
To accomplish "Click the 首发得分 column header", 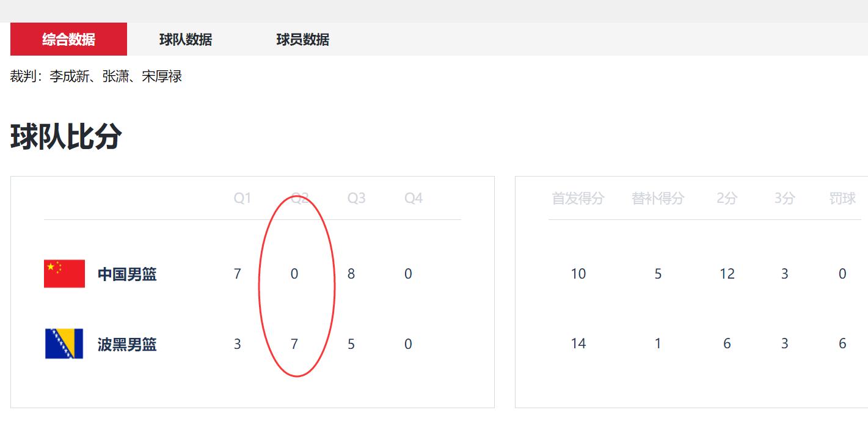I will click(578, 198).
